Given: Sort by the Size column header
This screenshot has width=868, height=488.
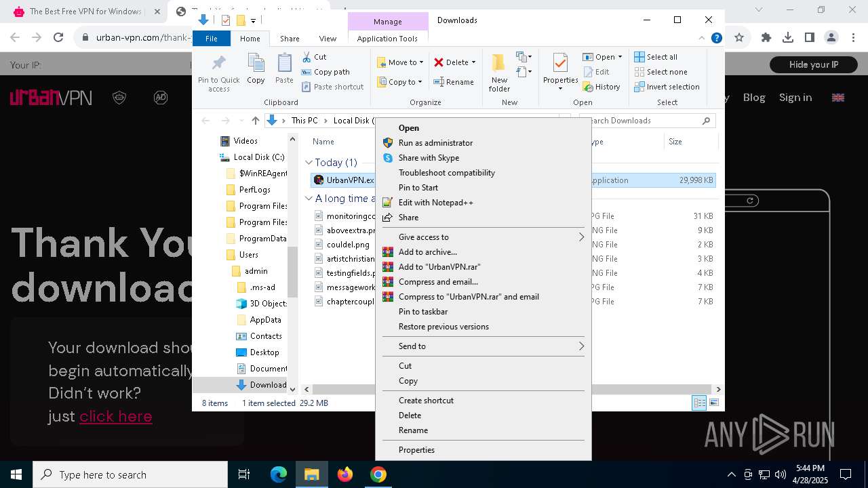Looking at the screenshot, I should coord(690,142).
